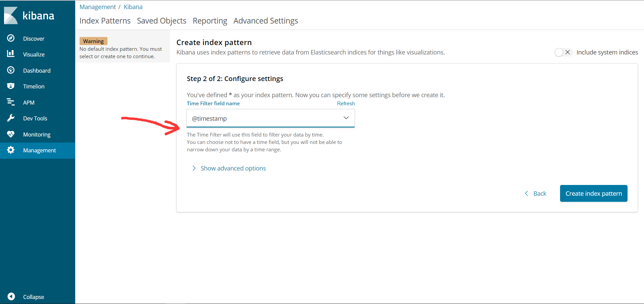Open the Monitoring menu label
Image resolution: width=644 pixels, height=304 pixels.
[37, 135]
